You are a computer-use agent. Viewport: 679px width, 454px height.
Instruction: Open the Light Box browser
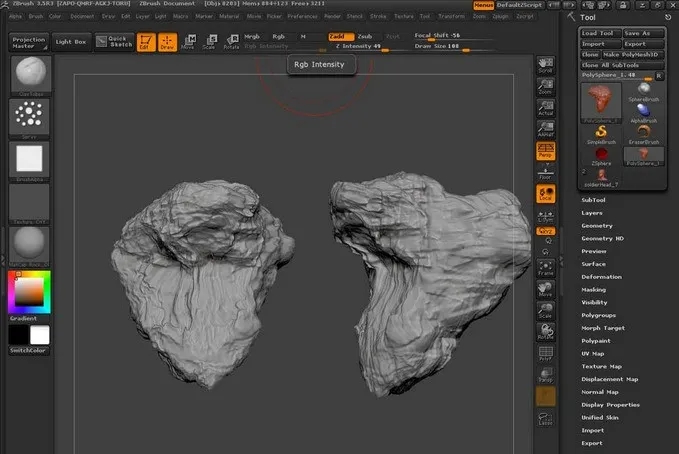click(71, 42)
